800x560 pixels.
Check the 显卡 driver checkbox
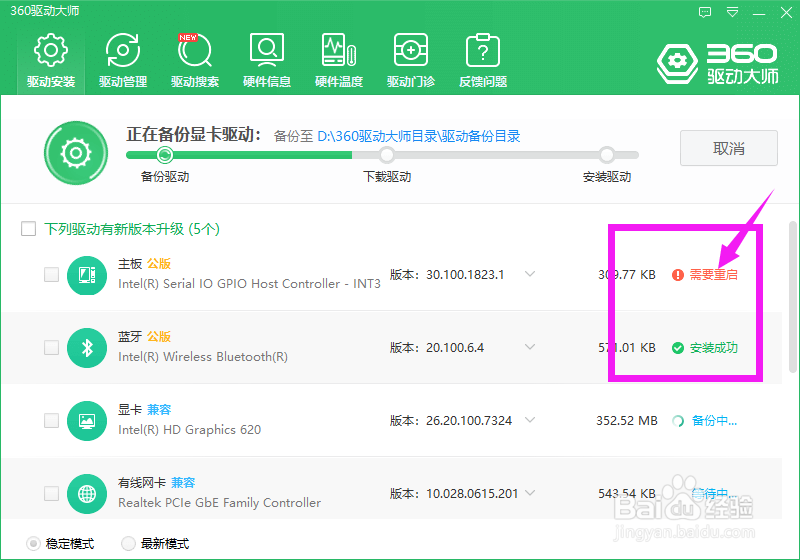[x=52, y=420]
